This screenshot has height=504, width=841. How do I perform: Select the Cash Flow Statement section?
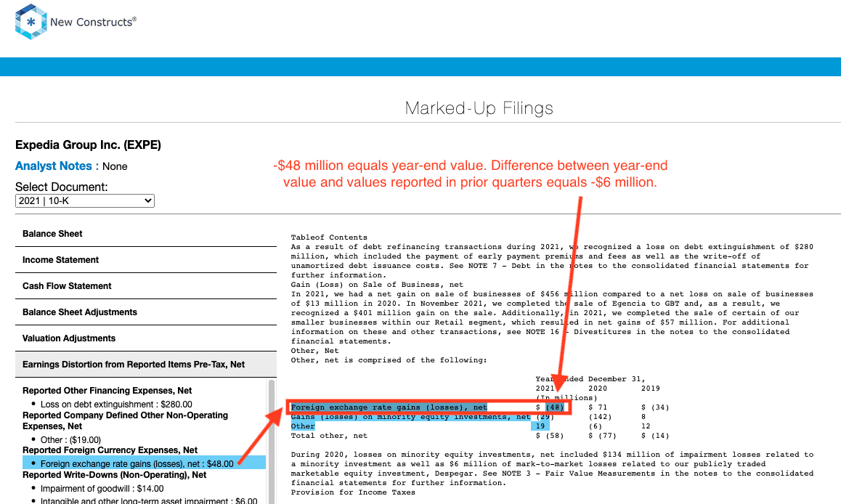click(67, 286)
